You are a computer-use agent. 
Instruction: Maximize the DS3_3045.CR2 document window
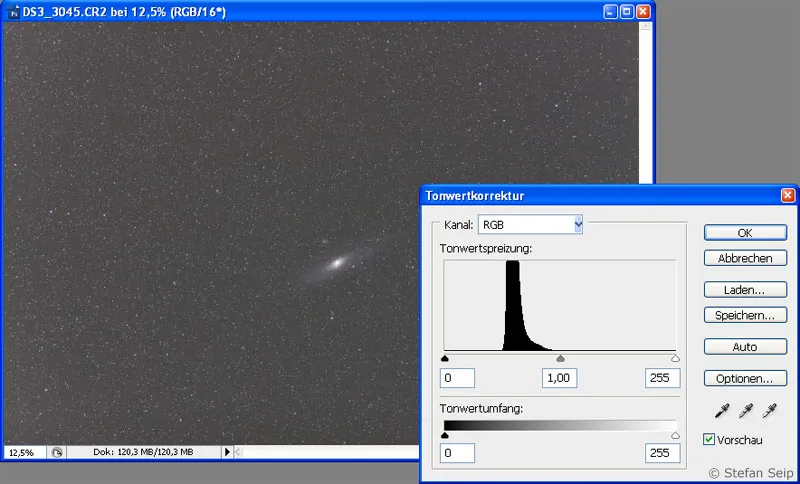pos(626,12)
